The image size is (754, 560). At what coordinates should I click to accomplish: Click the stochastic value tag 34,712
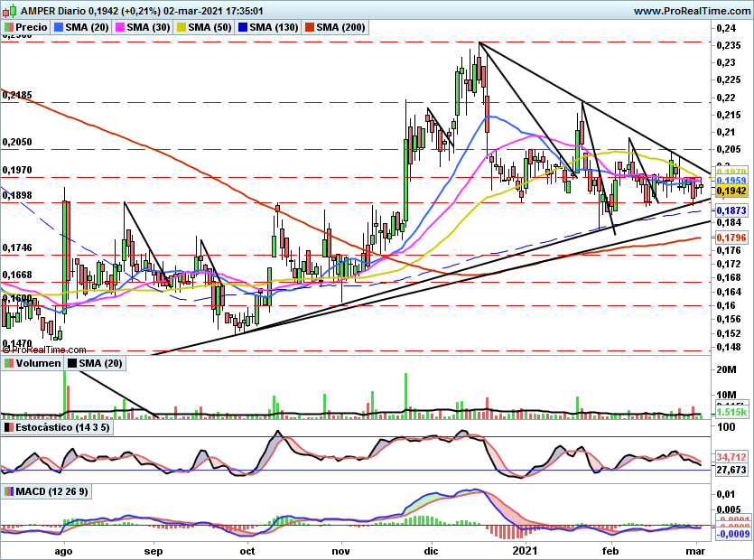point(731,456)
